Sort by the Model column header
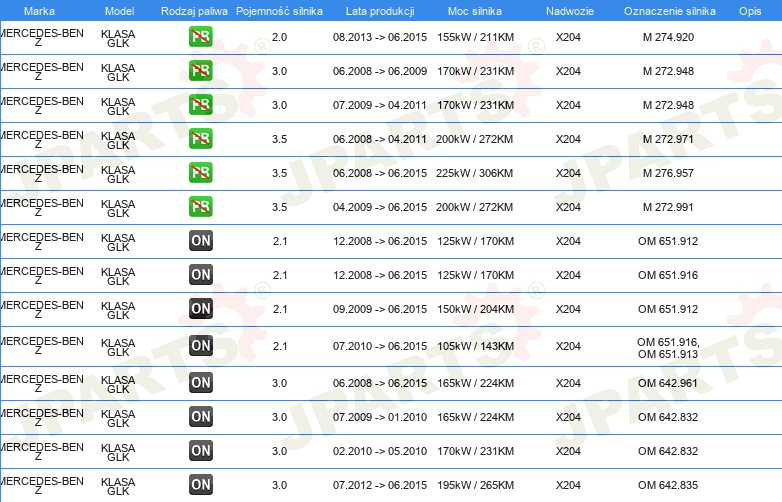 120,11
